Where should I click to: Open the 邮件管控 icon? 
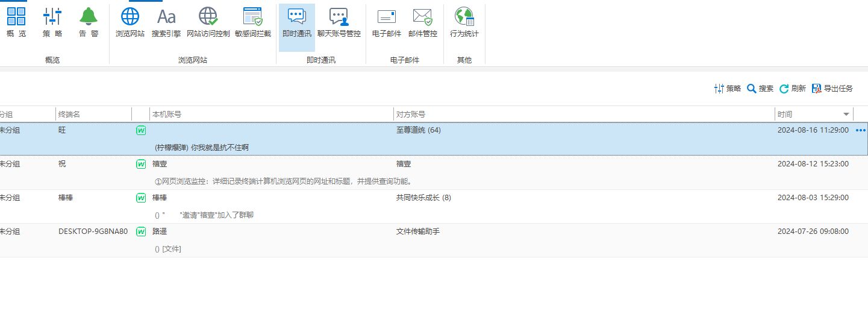coord(423,23)
